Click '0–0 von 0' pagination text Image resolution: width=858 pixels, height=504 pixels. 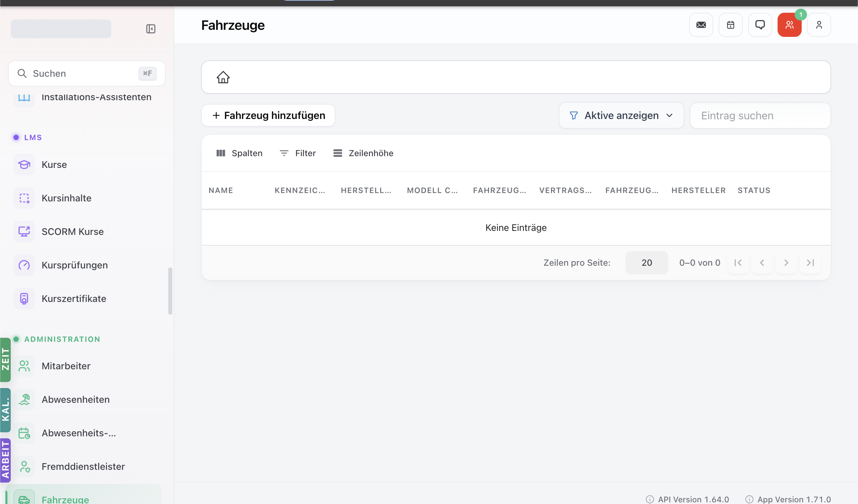click(700, 263)
